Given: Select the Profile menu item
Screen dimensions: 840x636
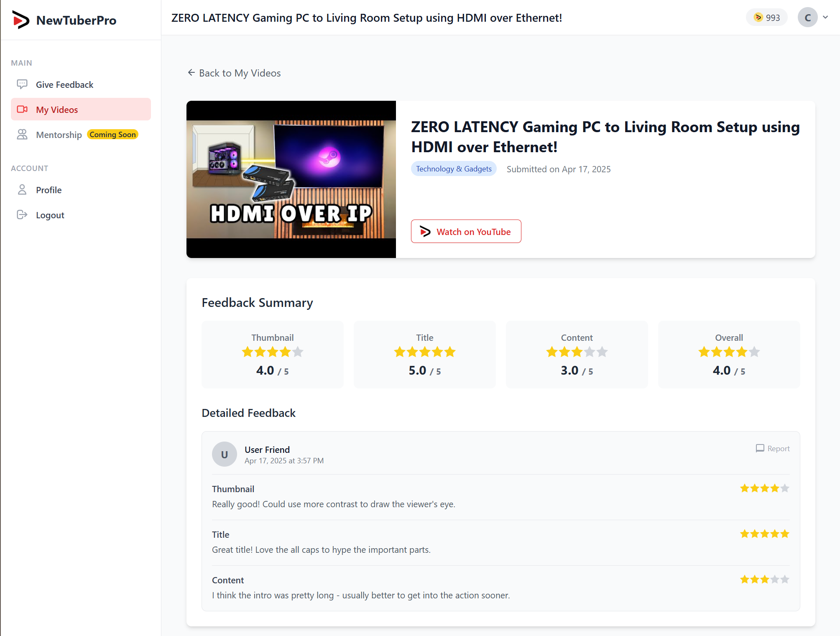Looking at the screenshot, I should pos(49,190).
